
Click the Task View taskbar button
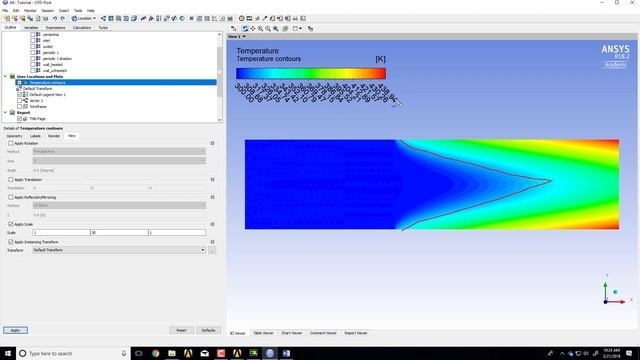tap(139, 353)
